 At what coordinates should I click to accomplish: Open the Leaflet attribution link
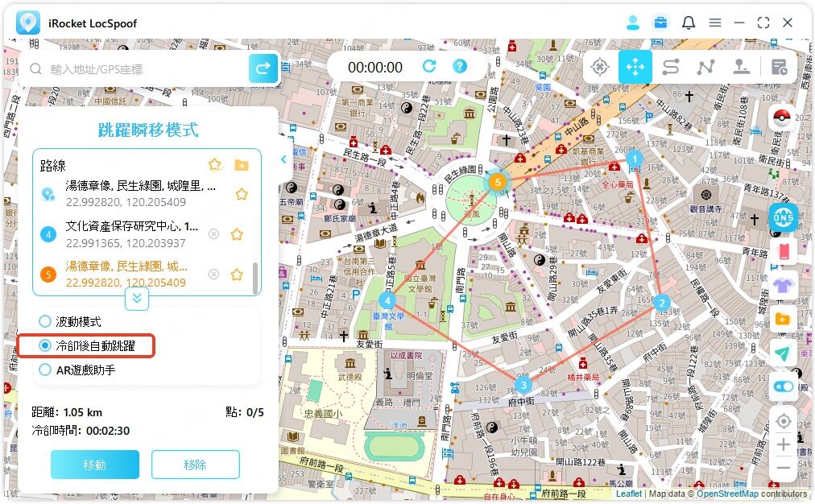(x=629, y=494)
